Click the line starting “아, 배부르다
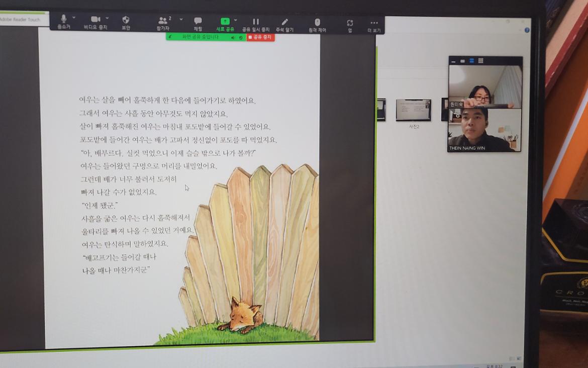 168,153
